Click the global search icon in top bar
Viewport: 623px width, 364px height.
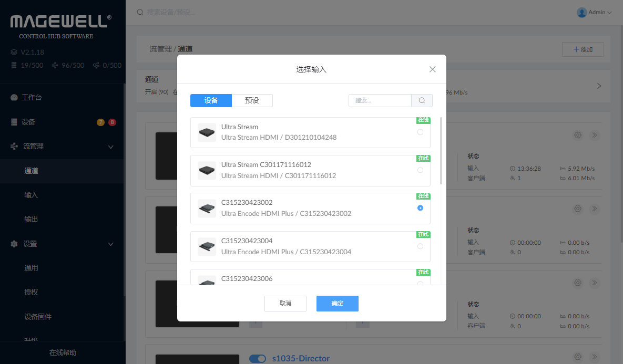point(140,12)
